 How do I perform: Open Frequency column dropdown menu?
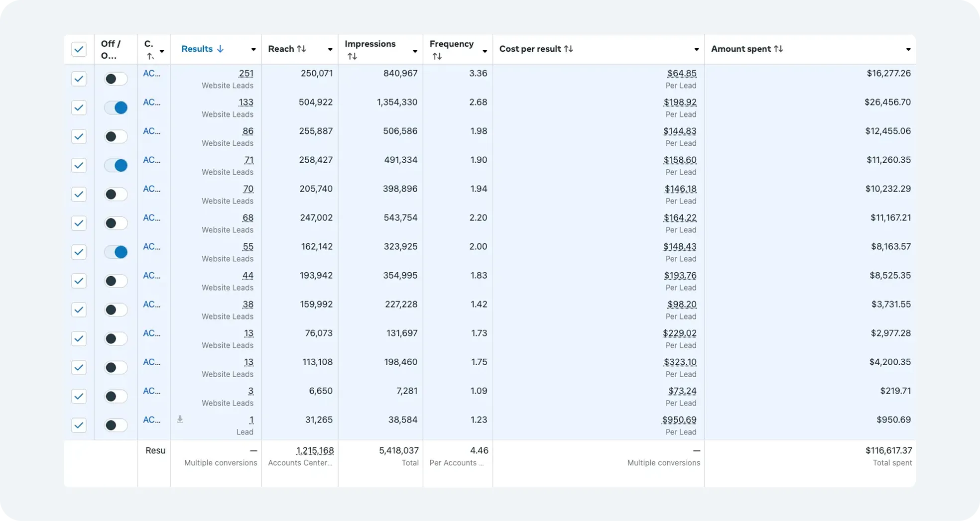(x=485, y=51)
